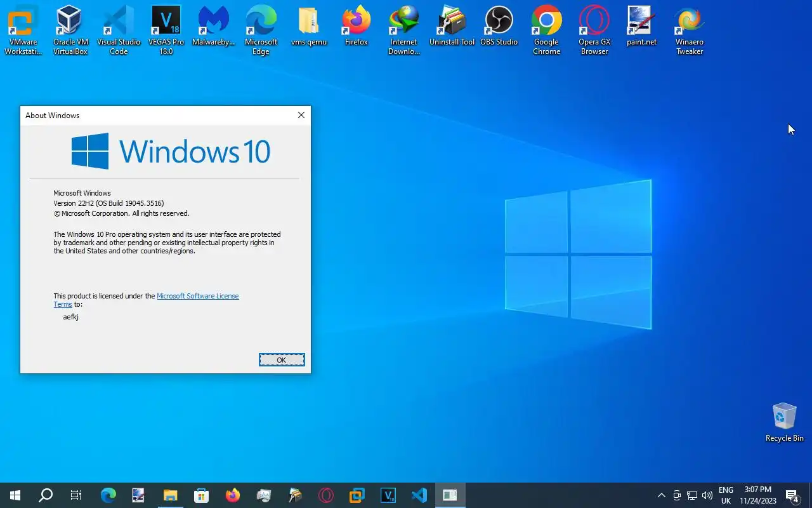The height and width of the screenshot is (508, 812).
Task: Open File Explorer from the taskbar
Action: pyautogui.click(x=170, y=495)
